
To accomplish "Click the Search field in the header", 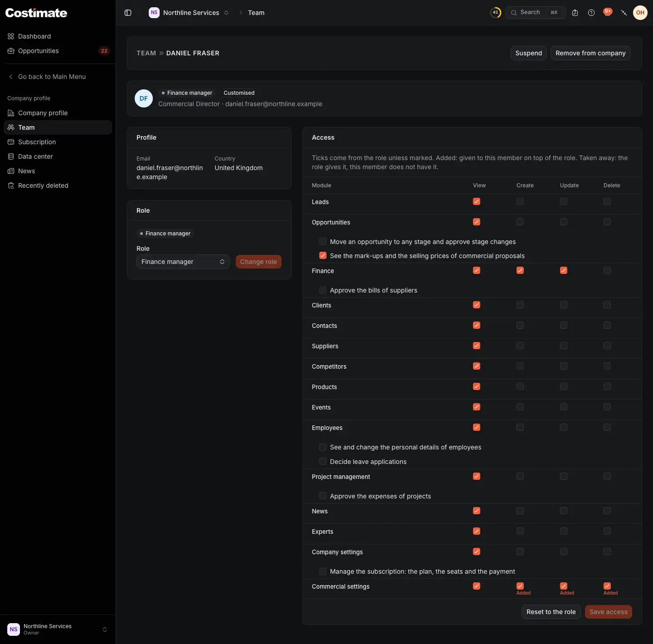I will pyautogui.click(x=536, y=13).
